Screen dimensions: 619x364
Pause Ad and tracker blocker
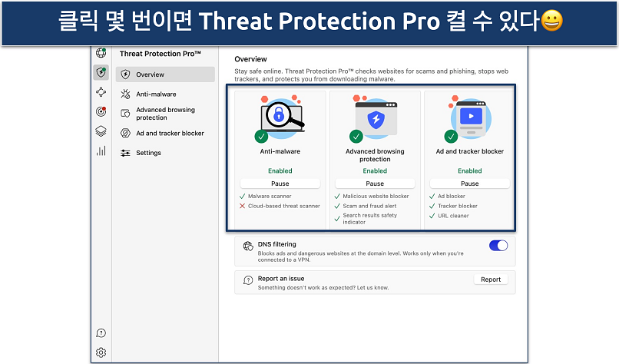470,184
